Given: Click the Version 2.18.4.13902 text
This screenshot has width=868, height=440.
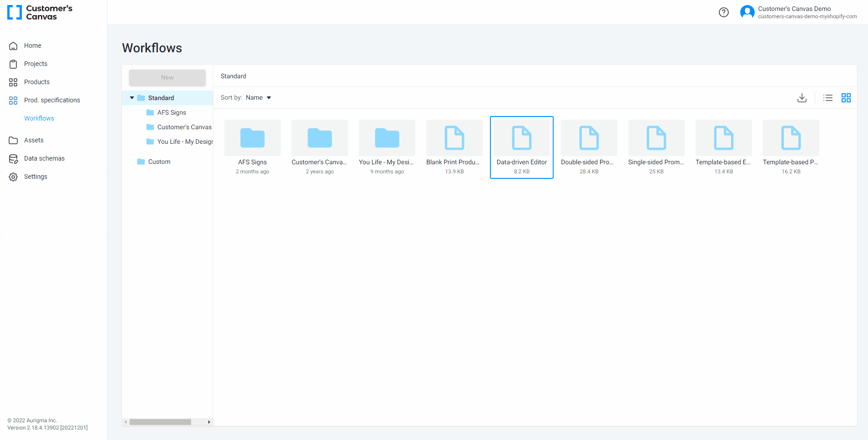Looking at the screenshot, I should (47, 428).
